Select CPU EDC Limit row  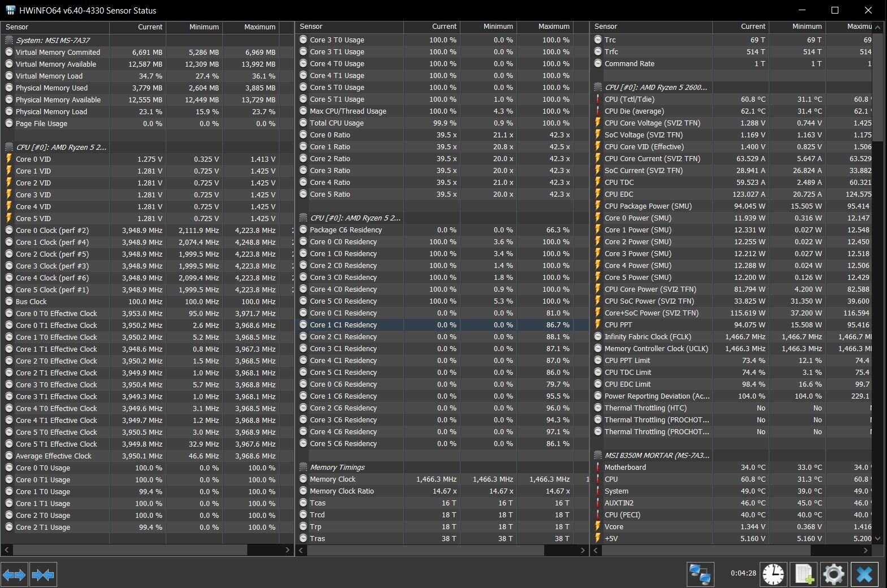pyautogui.click(x=731, y=384)
